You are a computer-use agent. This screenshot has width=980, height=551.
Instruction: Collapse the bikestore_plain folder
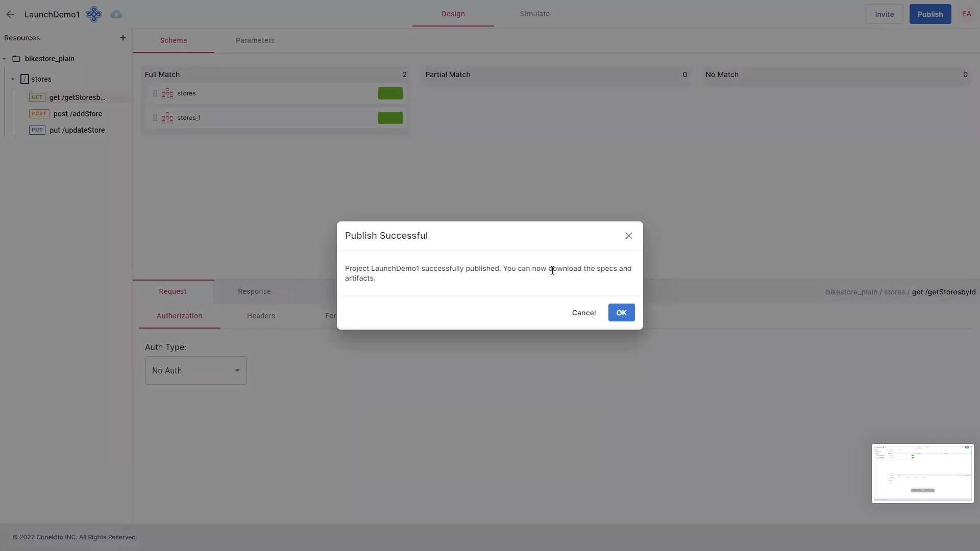coord(4,59)
